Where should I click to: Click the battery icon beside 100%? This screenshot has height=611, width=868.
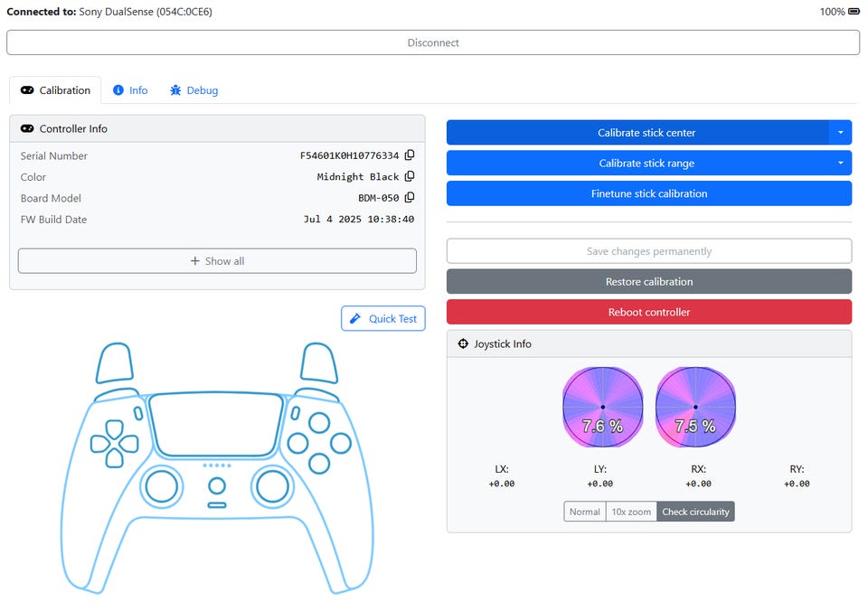coord(854,12)
